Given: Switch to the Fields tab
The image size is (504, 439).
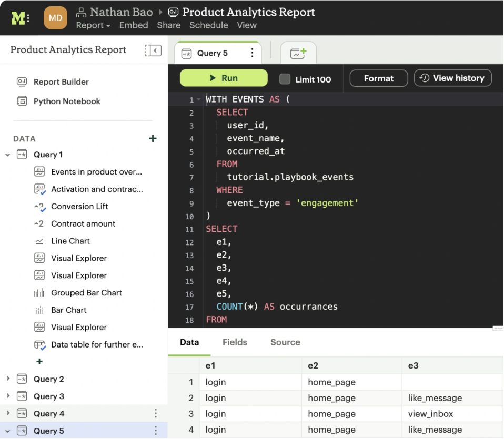Looking at the screenshot, I should (x=235, y=342).
